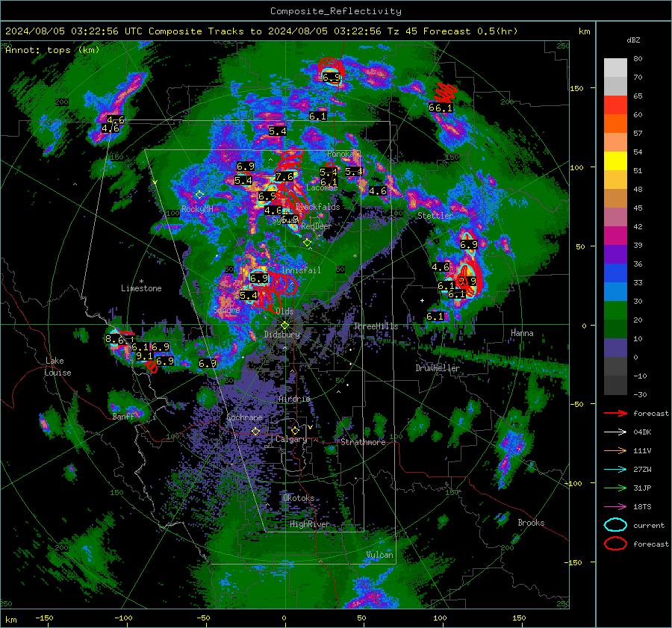Viewport: 672px width, 628px height.
Task: Click the yellow diamond marker beside RockyMH
Action: point(199,195)
